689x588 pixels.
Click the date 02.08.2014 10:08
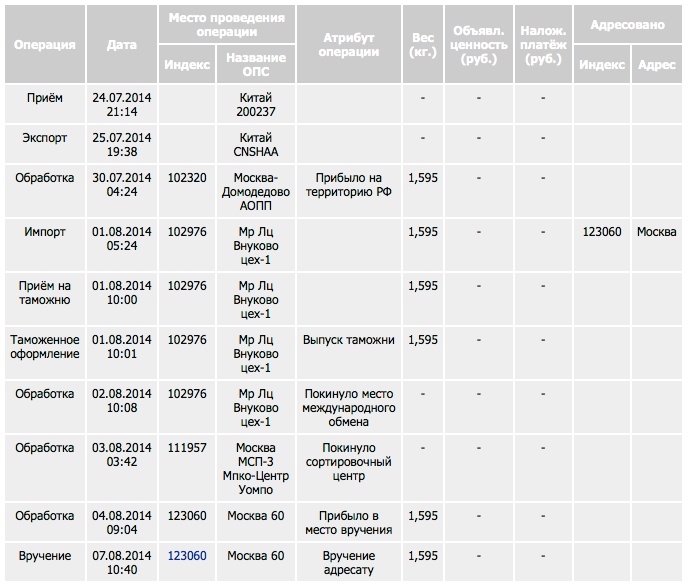pos(122,400)
